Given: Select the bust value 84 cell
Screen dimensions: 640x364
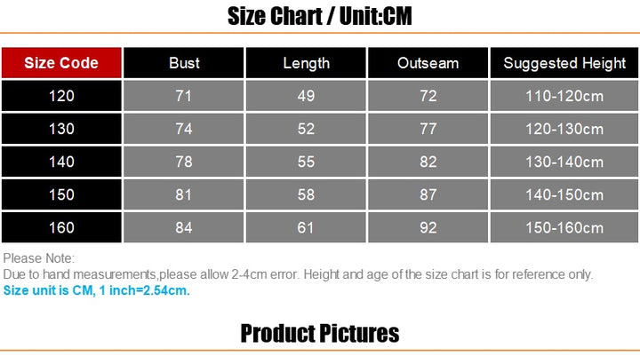Looking at the screenshot, I should coord(184,227).
